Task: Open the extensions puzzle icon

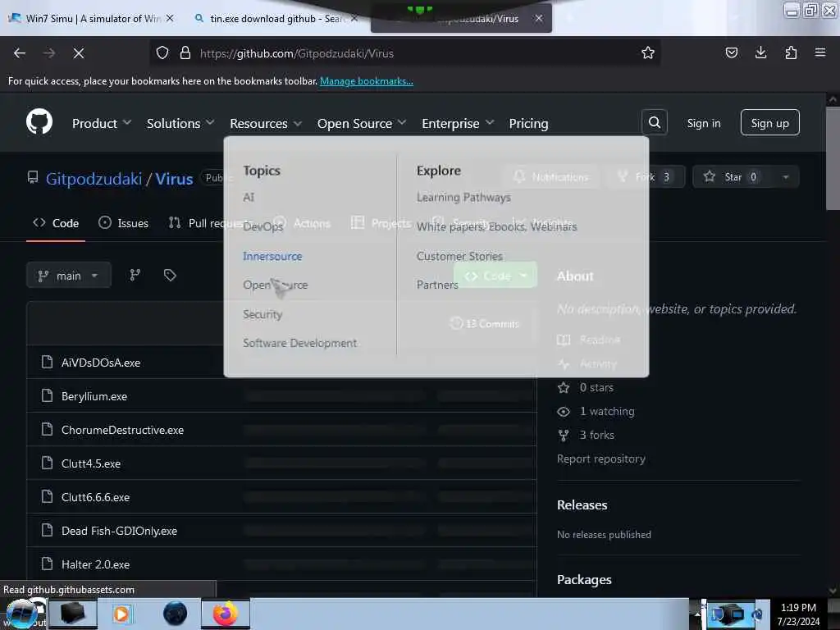Action: pos(791,52)
